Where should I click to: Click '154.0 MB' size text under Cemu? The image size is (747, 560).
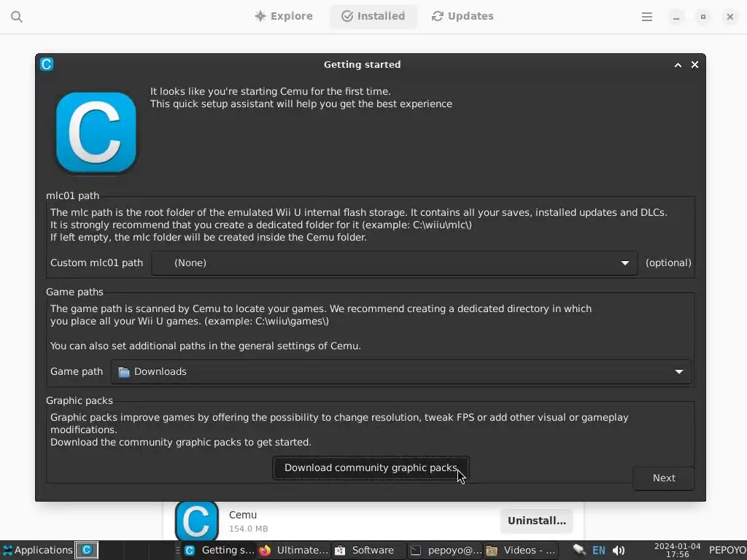[248, 529]
